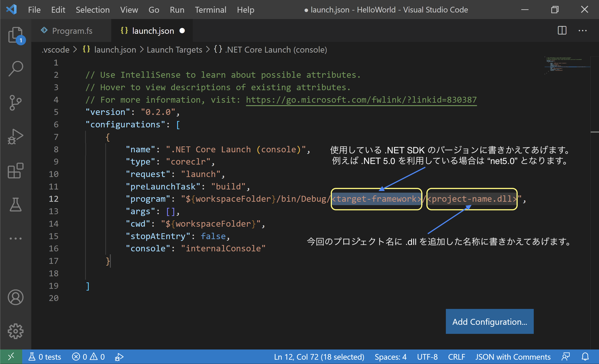Open the Extensions view

(16, 171)
